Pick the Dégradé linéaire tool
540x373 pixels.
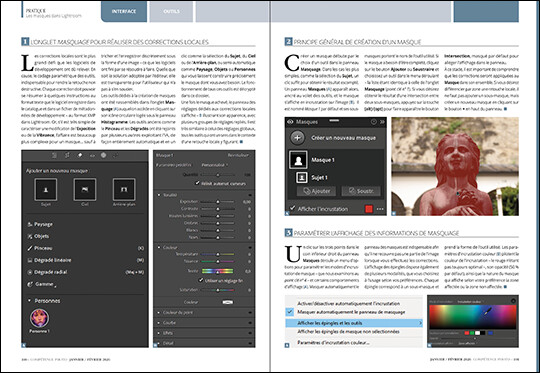[49, 260]
